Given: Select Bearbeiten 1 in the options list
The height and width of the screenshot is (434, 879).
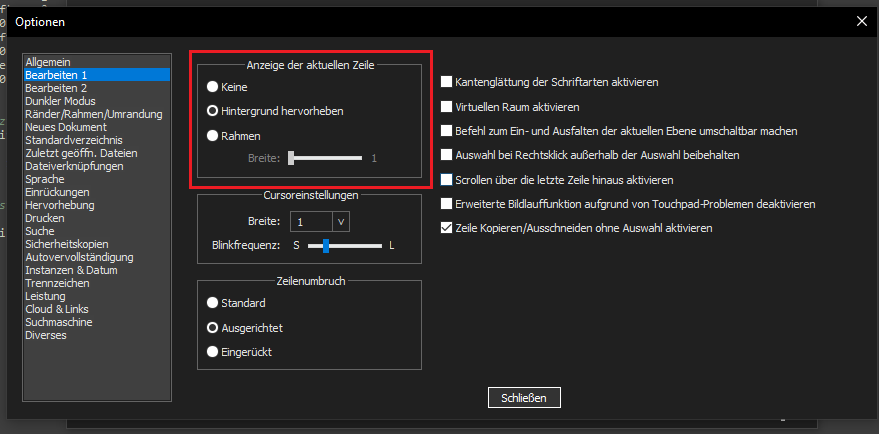Looking at the screenshot, I should (97, 75).
